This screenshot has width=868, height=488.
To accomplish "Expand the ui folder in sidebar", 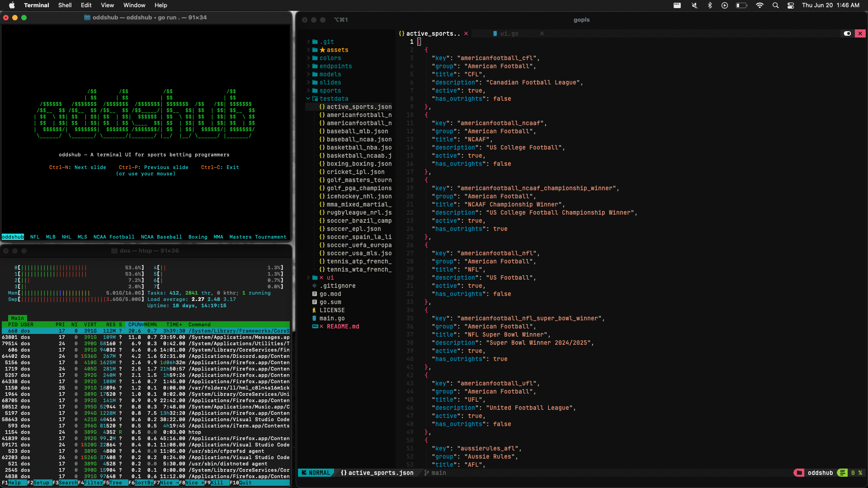I will click(x=308, y=277).
